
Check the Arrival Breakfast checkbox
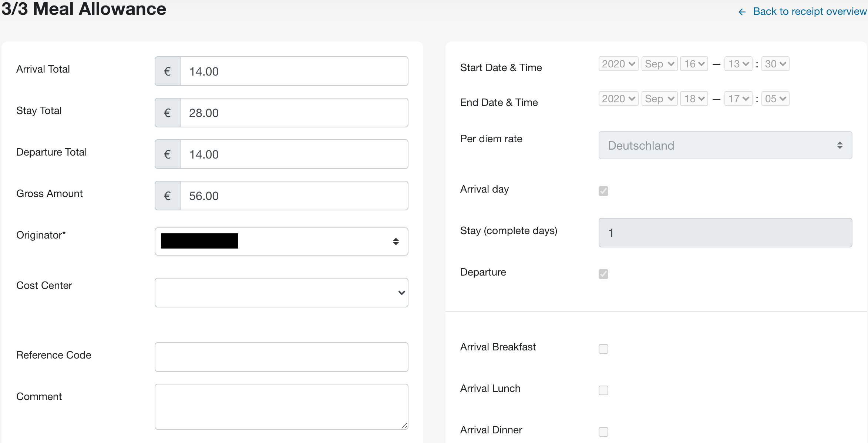[x=603, y=349]
